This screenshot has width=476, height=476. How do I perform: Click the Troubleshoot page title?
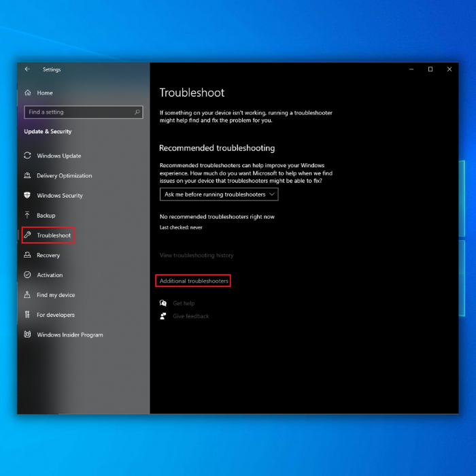[x=192, y=92]
